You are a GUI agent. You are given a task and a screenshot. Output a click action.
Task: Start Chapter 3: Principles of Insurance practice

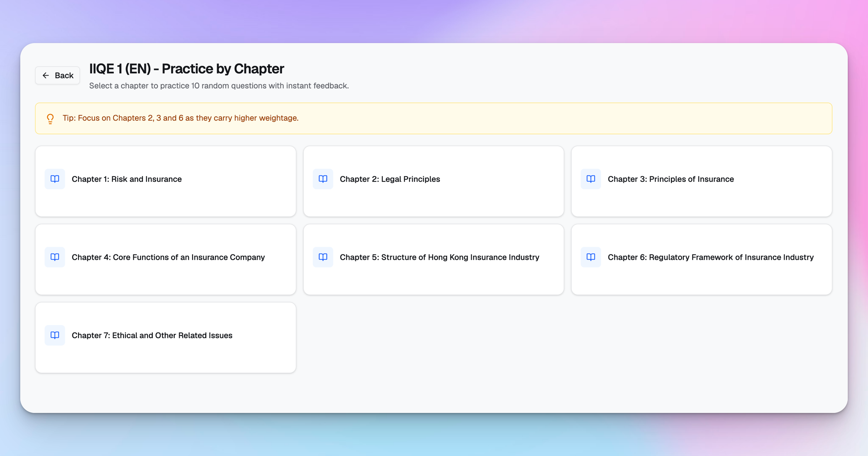(x=671, y=179)
